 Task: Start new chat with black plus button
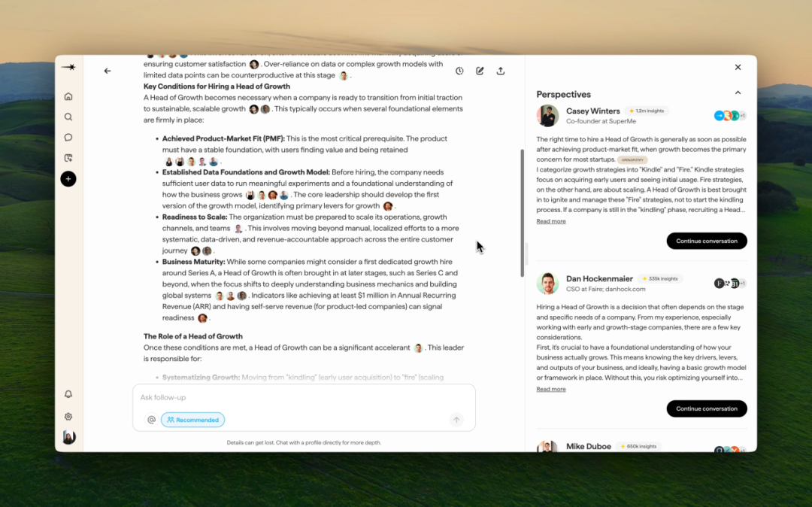click(x=68, y=179)
